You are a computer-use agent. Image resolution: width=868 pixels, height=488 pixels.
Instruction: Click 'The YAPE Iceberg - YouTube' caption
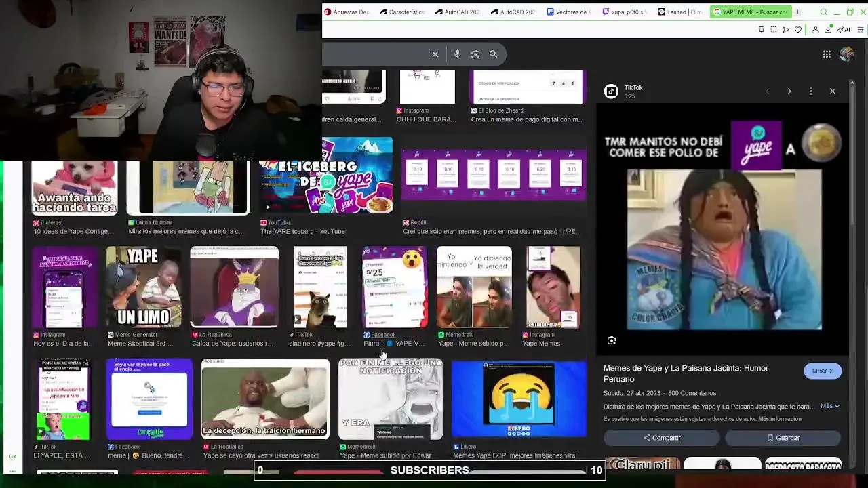point(302,231)
